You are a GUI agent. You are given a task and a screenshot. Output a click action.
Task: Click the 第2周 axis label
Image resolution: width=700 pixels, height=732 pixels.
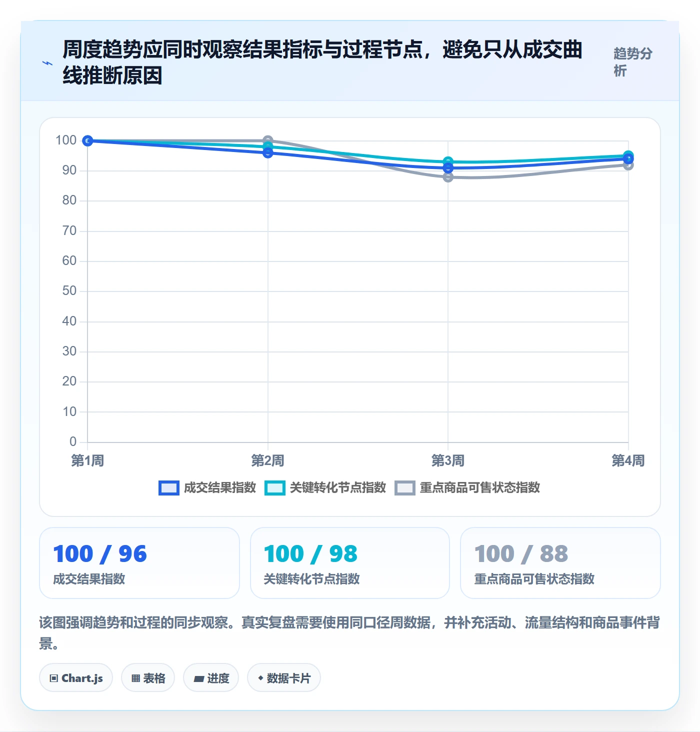(x=268, y=460)
